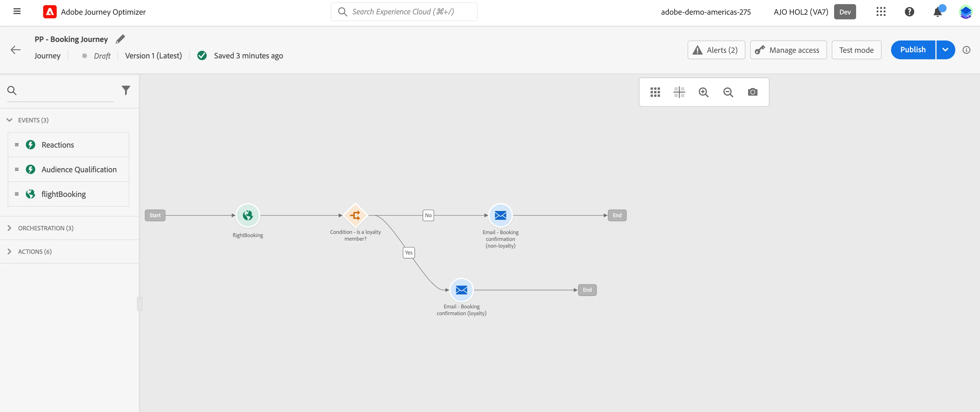Enter Test mode
The width and height of the screenshot is (980, 412).
[x=856, y=50]
